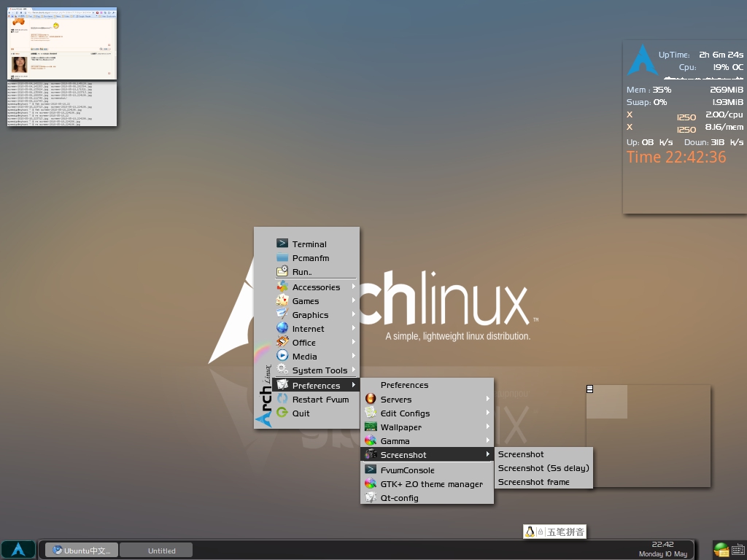The height and width of the screenshot is (560, 747).
Task: Click the Run.. menu icon
Action: pyautogui.click(x=282, y=271)
